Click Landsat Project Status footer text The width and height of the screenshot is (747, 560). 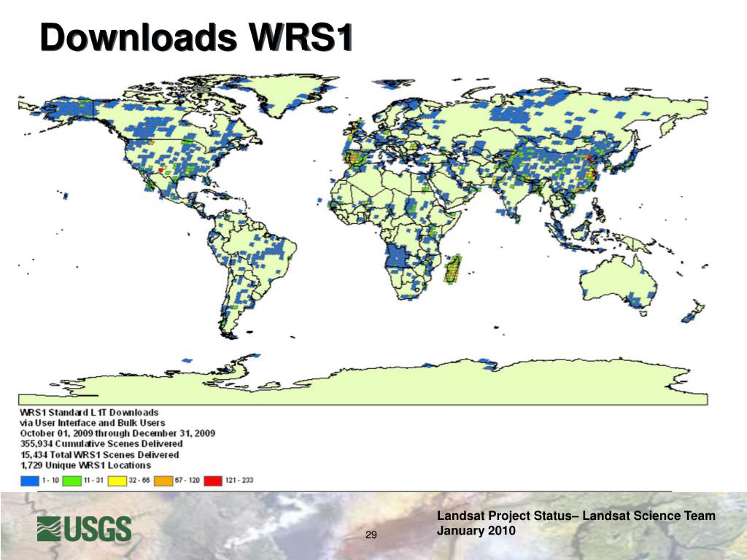tap(576, 516)
